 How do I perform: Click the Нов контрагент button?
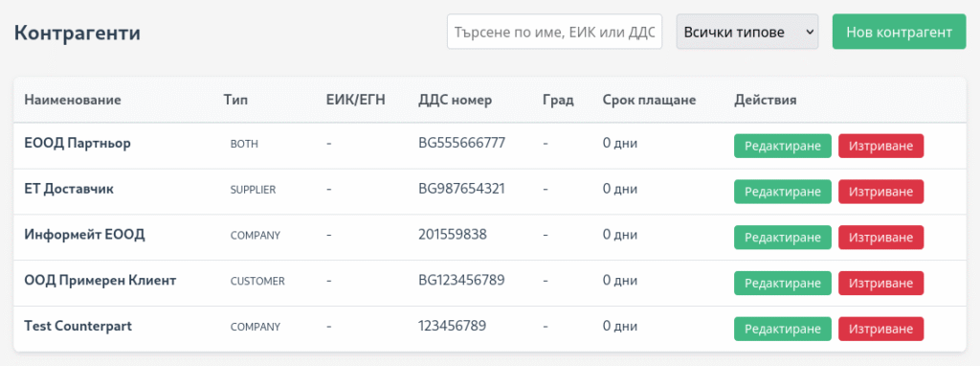(x=899, y=32)
